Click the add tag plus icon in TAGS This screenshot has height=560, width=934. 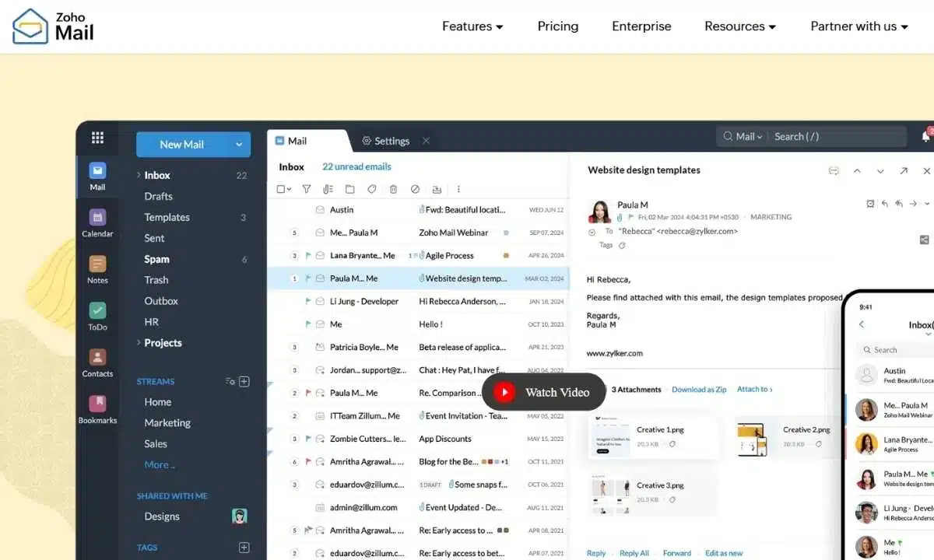click(x=244, y=548)
